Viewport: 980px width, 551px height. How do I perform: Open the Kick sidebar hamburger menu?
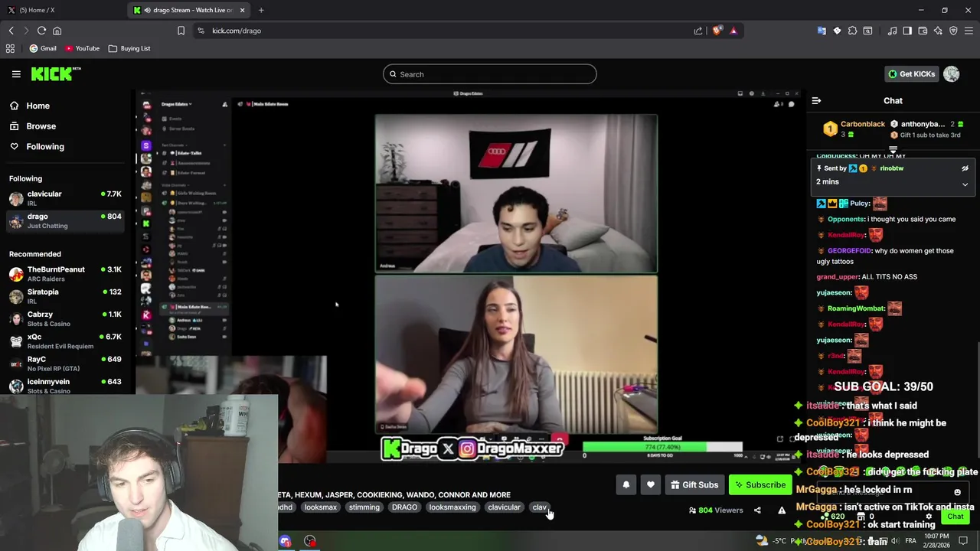point(16,74)
